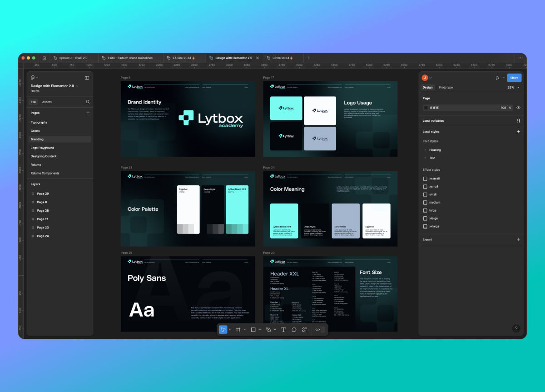Add a new local style with the plus
This screenshot has width=545, height=392.
[518, 131]
